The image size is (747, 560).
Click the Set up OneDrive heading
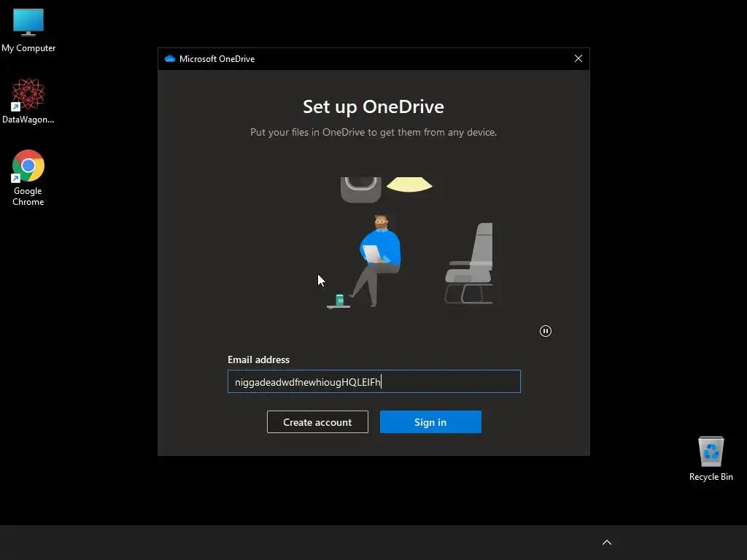point(373,106)
